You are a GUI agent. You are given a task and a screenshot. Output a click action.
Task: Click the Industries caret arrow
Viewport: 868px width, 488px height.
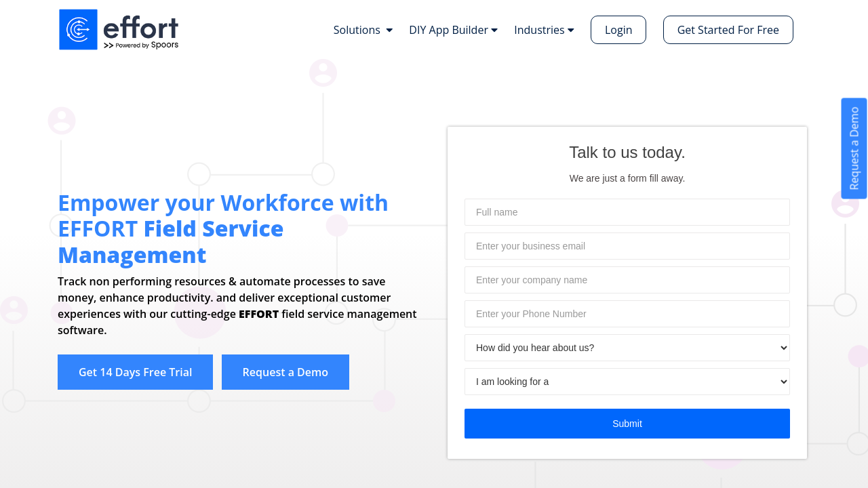[571, 30]
